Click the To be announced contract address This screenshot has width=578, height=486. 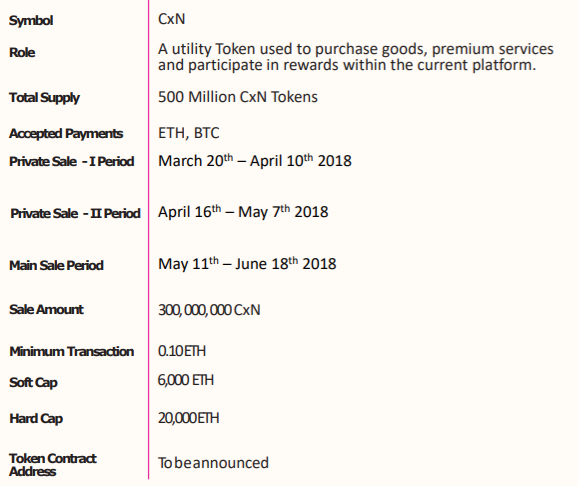[213, 463]
